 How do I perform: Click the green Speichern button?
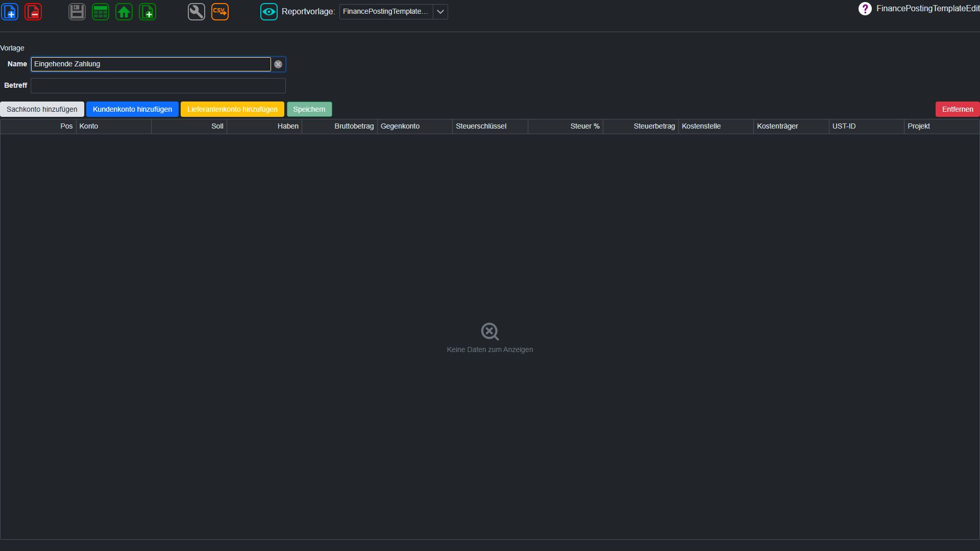click(x=309, y=109)
